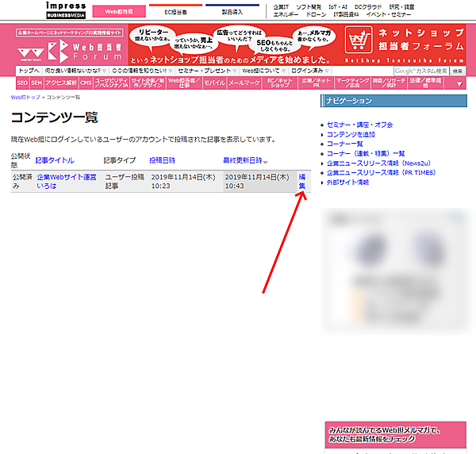Screen dimensions: 476x454
Task: Open the article 企業Webサイト運営いろは
Action: [x=67, y=181]
